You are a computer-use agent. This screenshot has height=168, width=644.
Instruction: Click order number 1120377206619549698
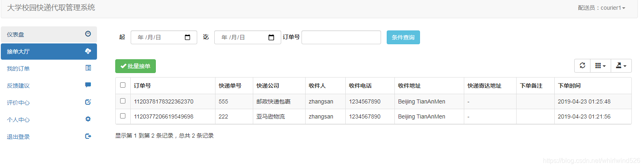(x=164, y=116)
